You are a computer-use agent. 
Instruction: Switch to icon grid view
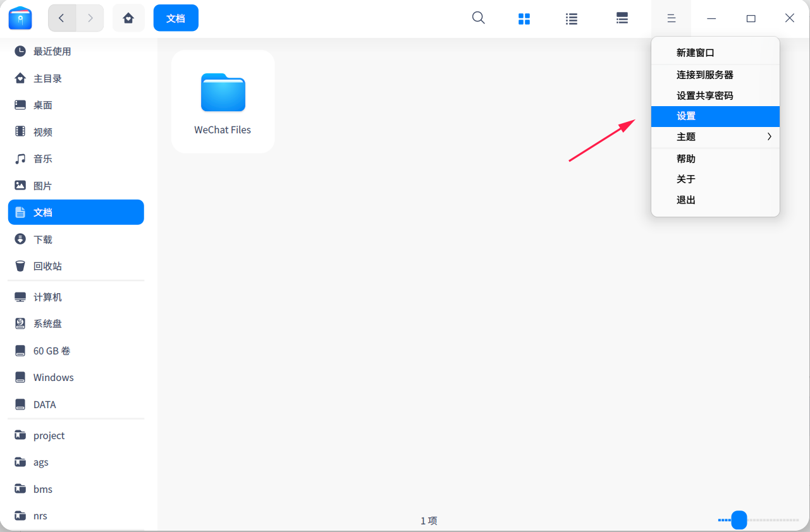[524, 18]
